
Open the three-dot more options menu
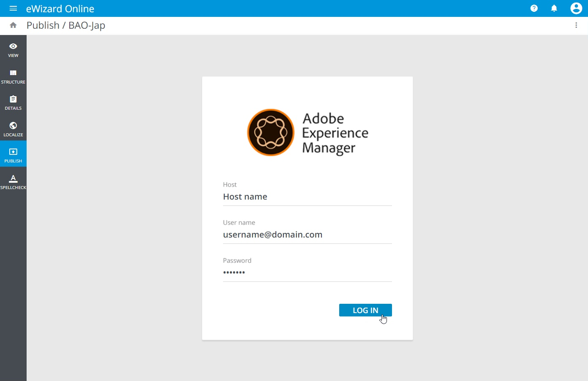(576, 25)
